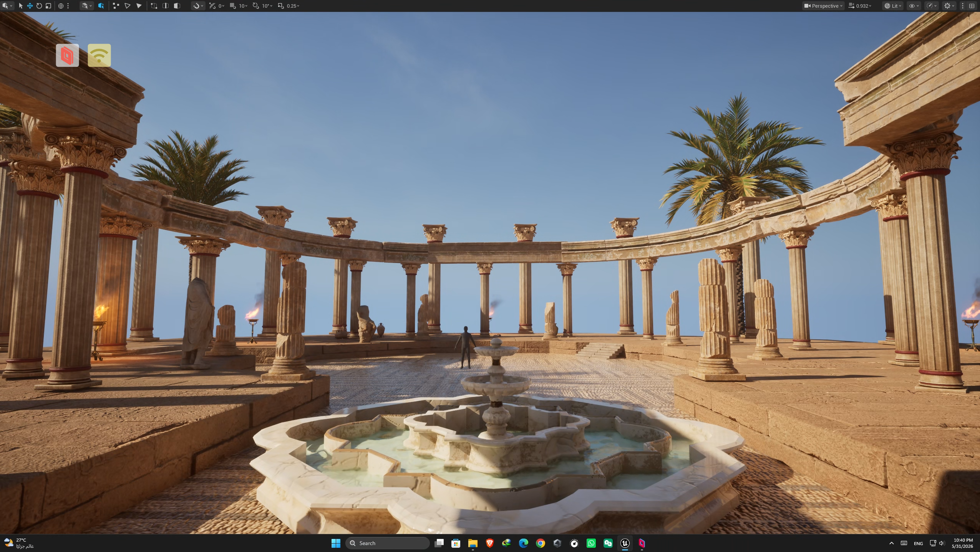
Task: Open Internet Download Manager taskbar icon
Action: click(507, 543)
